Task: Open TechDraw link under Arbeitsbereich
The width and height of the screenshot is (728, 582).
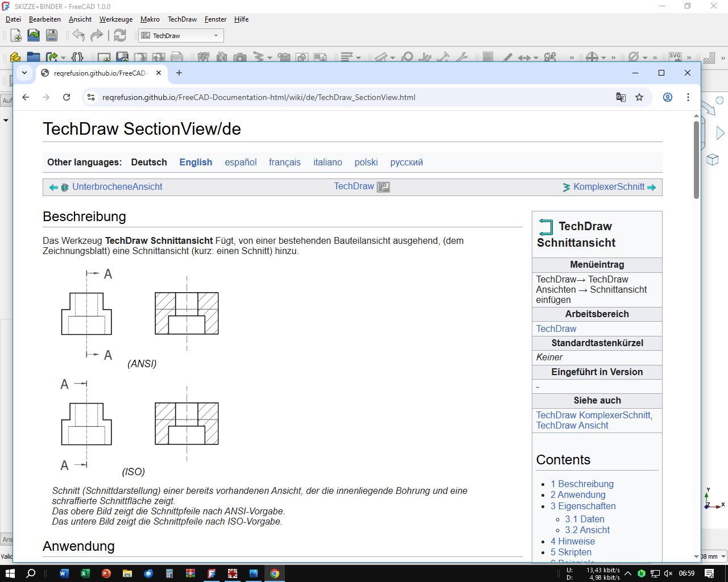Action: pos(556,329)
